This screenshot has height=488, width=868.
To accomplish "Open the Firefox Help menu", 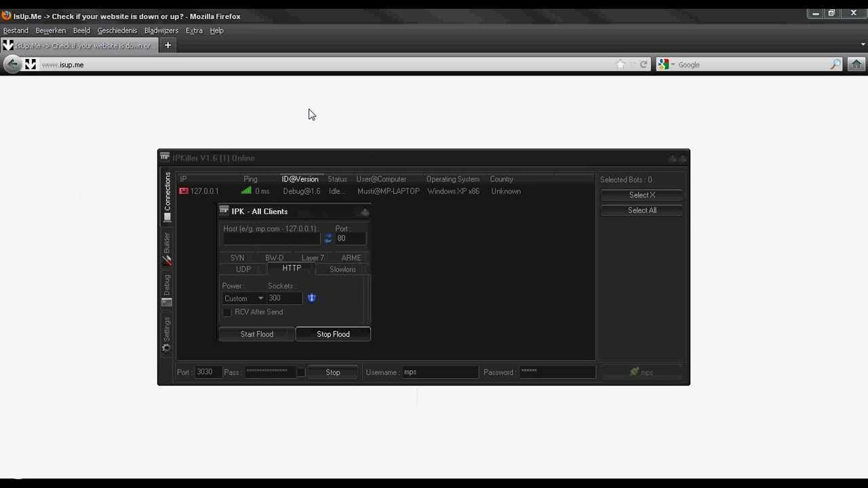I will [216, 30].
